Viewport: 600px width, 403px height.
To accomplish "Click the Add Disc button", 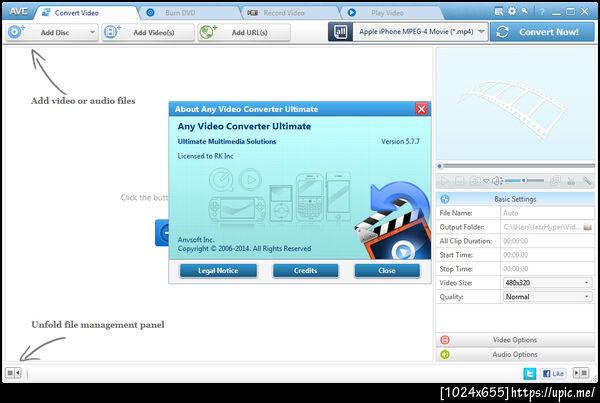I will tap(52, 32).
